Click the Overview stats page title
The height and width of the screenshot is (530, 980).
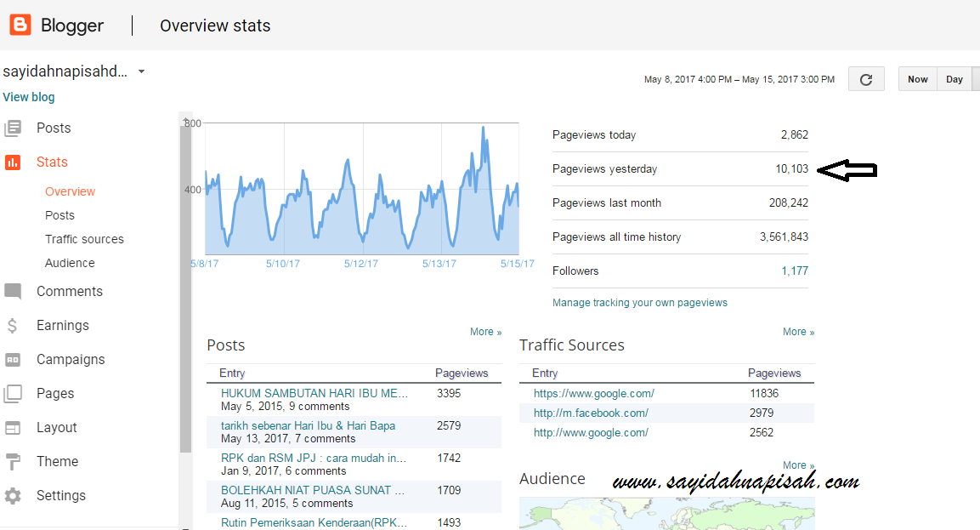(215, 26)
